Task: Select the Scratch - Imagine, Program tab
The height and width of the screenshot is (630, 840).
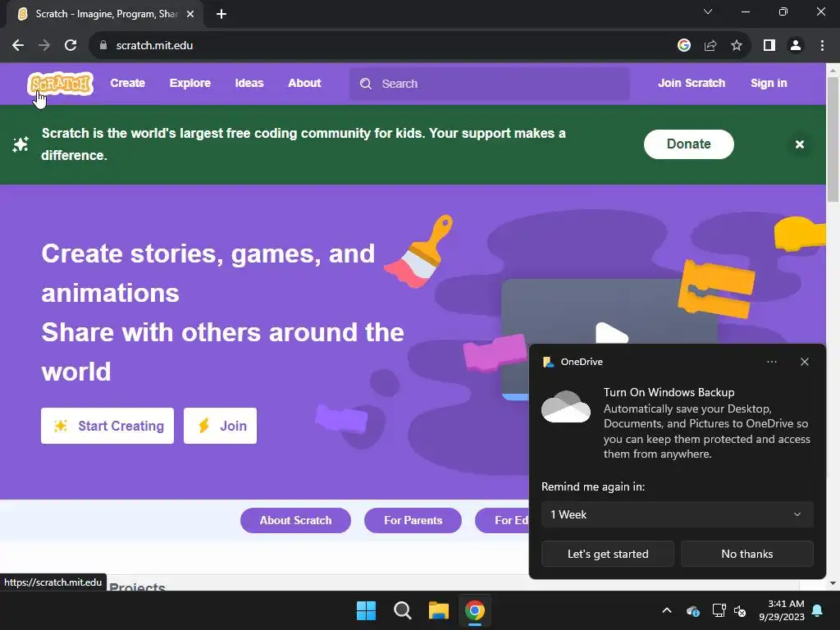Action: tap(106, 14)
